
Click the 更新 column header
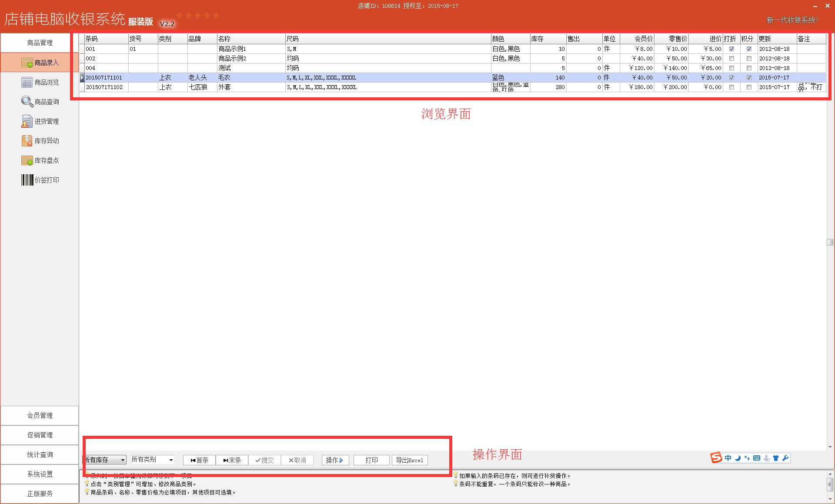777,39
